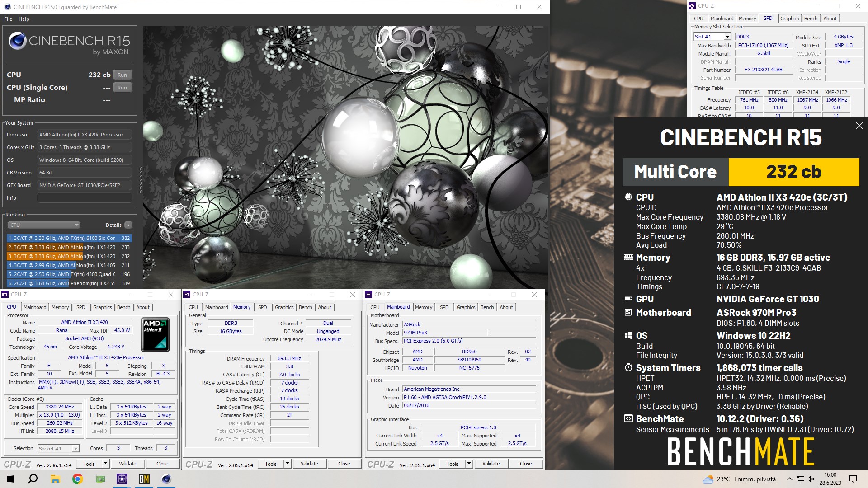Click Cinebench title bar app icon
The image size is (868, 488).
pyautogui.click(x=7, y=7)
